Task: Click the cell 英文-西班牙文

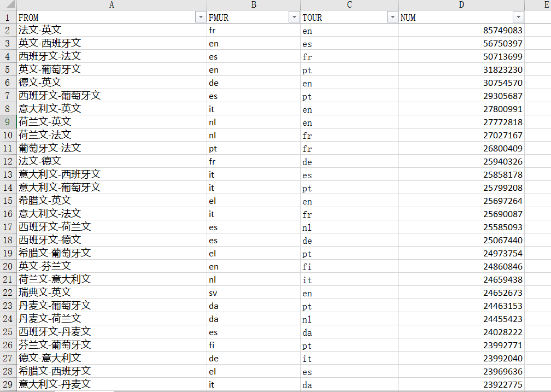Action: [50, 43]
